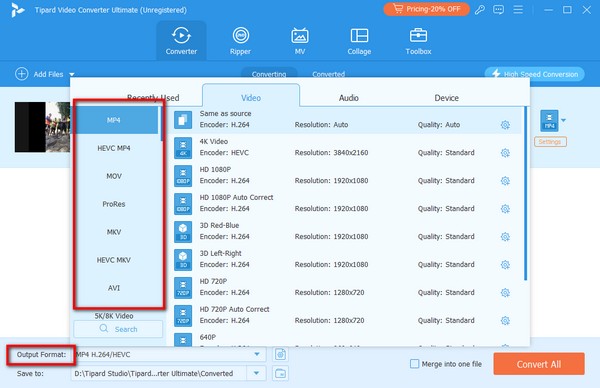This screenshot has height=388, width=600.
Task: Click the Add Files plus icon
Action: (21, 74)
